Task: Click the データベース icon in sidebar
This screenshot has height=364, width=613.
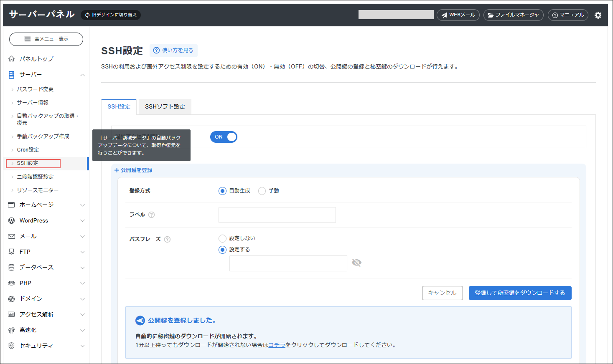Action: 12,268
